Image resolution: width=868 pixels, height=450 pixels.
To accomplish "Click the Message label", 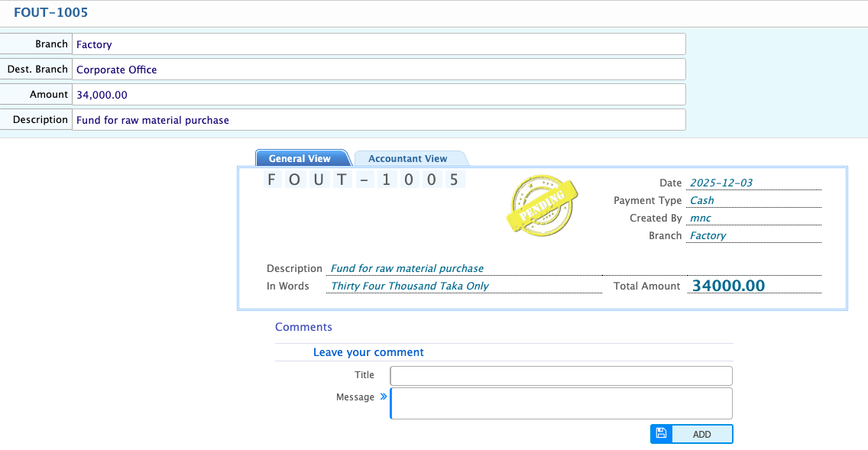I will (355, 397).
